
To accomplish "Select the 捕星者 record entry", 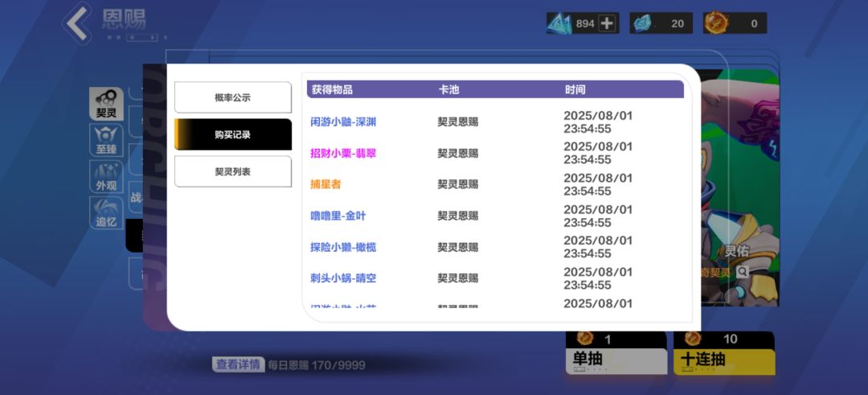I will [326, 184].
